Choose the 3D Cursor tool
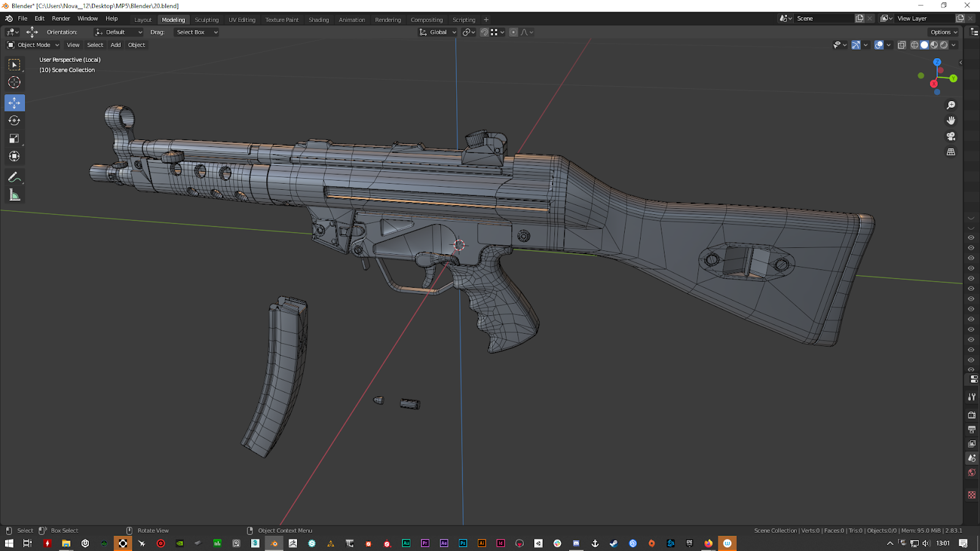Image resolution: width=980 pixels, height=551 pixels. point(14,82)
